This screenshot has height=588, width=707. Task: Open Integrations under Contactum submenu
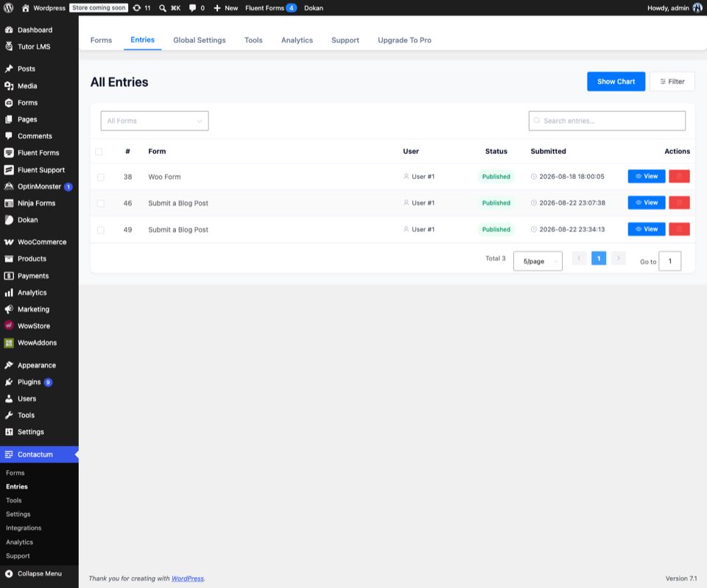point(24,528)
